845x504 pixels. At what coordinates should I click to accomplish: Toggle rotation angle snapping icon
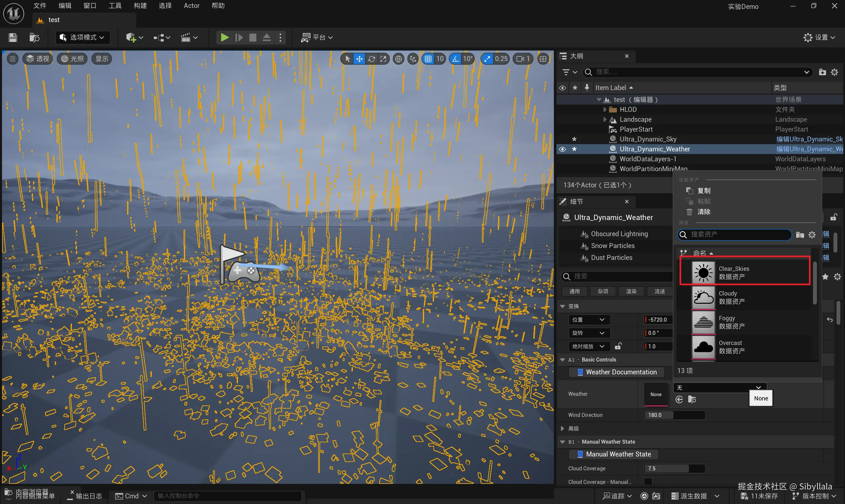pyautogui.click(x=455, y=59)
